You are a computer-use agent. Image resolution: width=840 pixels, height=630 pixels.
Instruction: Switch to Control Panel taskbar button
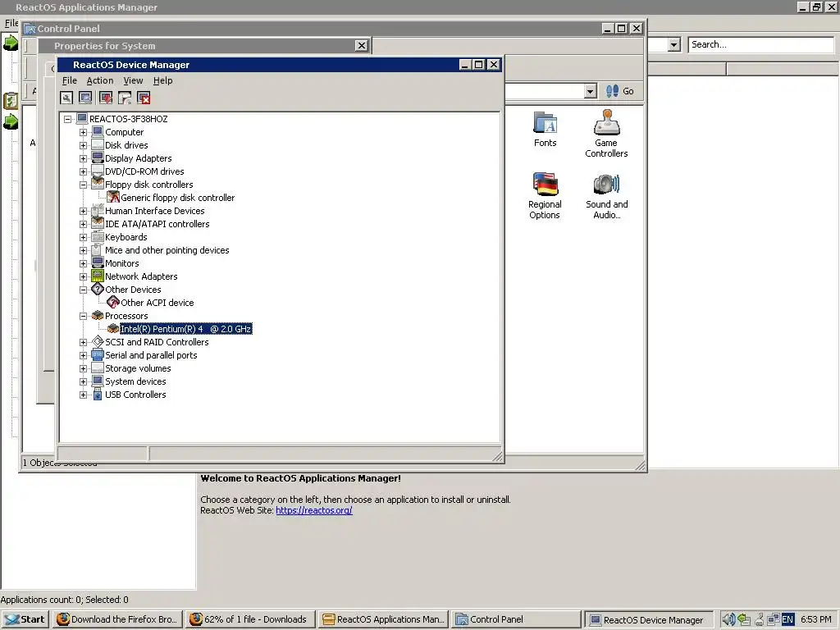click(517, 619)
